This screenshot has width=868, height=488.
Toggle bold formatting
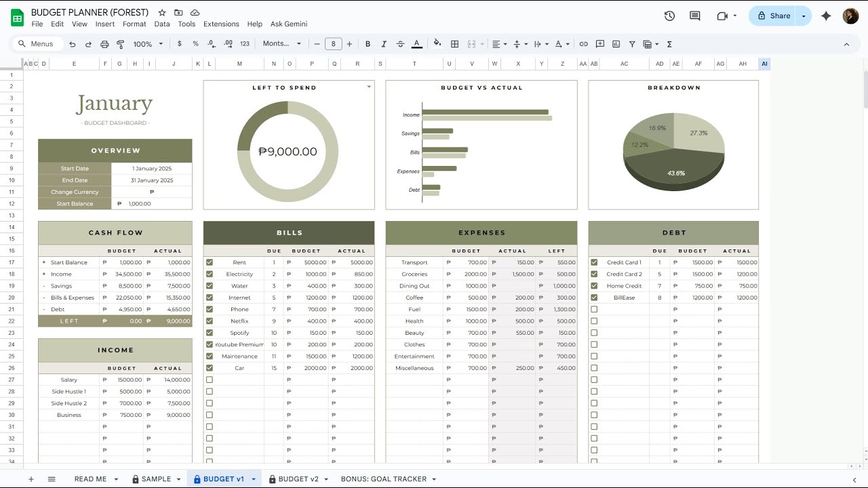tap(368, 44)
